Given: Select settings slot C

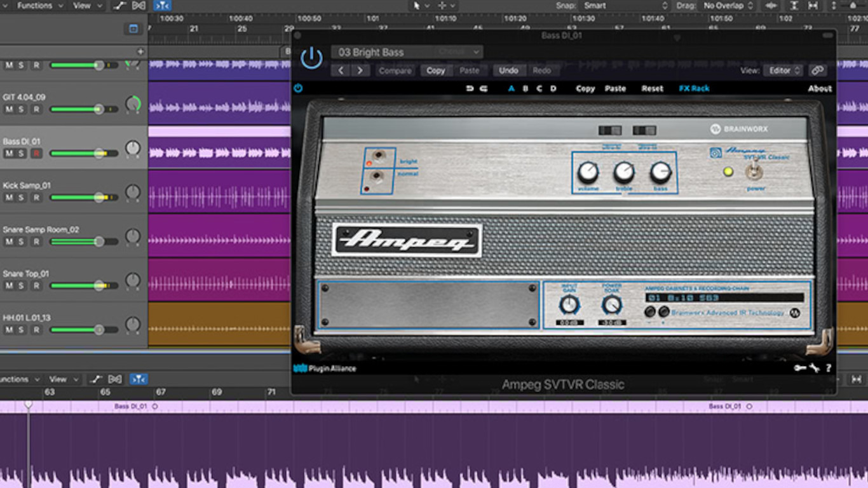Looking at the screenshot, I should pyautogui.click(x=539, y=88).
